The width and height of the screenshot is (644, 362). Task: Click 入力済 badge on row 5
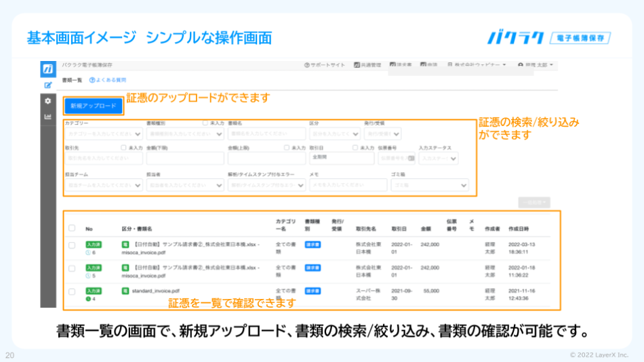point(94,268)
